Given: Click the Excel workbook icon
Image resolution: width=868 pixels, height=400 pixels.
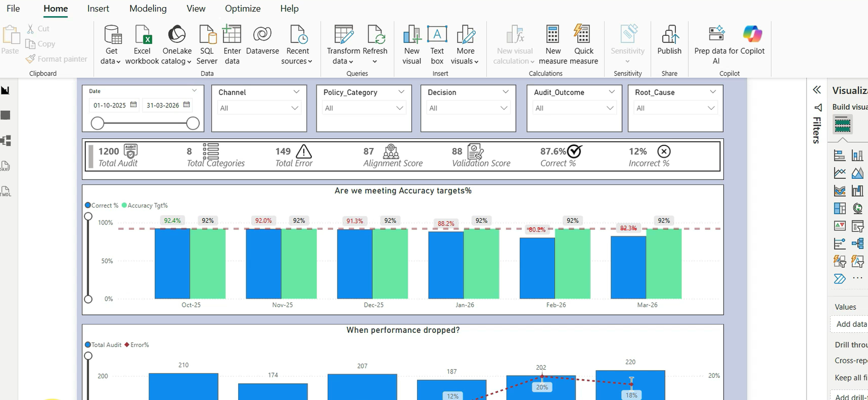Looking at the screenshot, I should [x=143, y=35].
